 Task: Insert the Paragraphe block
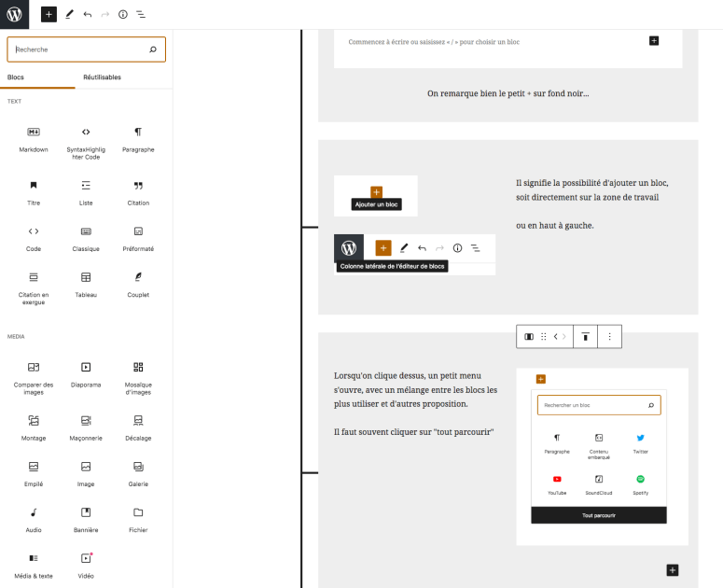(138, 138)
